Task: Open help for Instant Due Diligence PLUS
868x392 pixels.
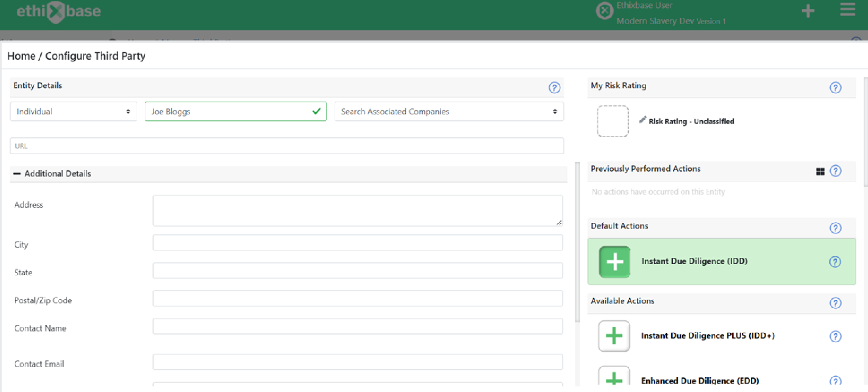Action: [835, 336]
